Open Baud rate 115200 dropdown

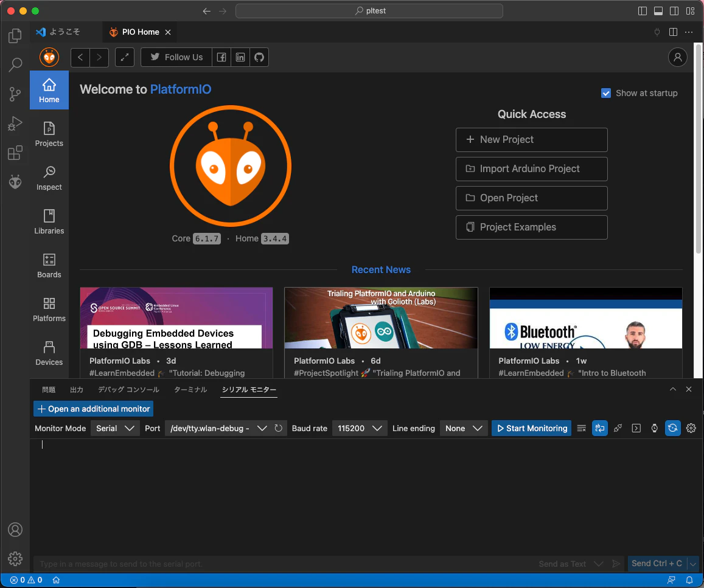pyautogui.click(x=359, y=428)
